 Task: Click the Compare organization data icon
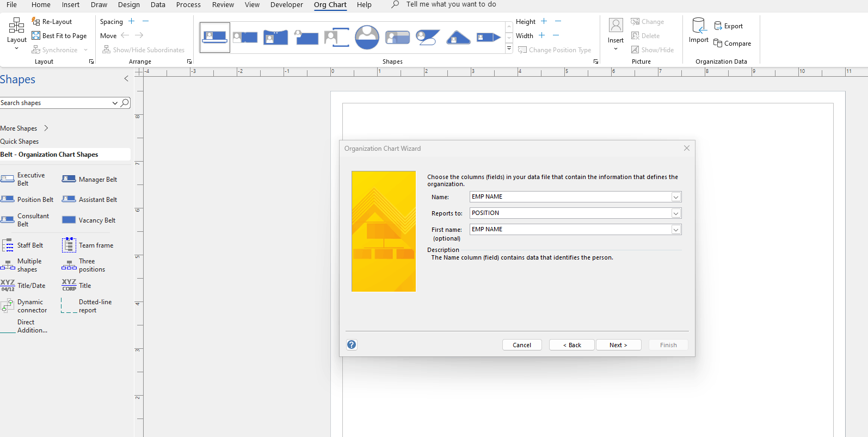[718, 43]
